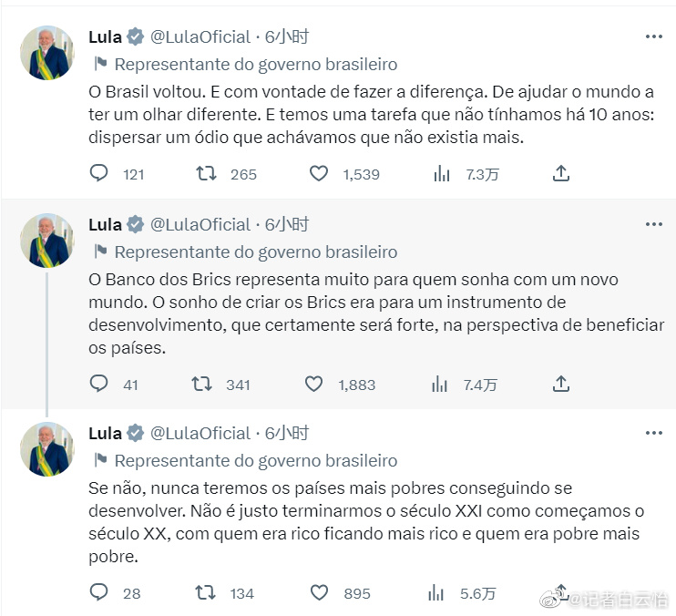The width and height of the screenshot is (676, 616).
Task: Share the 'O Brasil voltou' tweet
Action: 562,173
